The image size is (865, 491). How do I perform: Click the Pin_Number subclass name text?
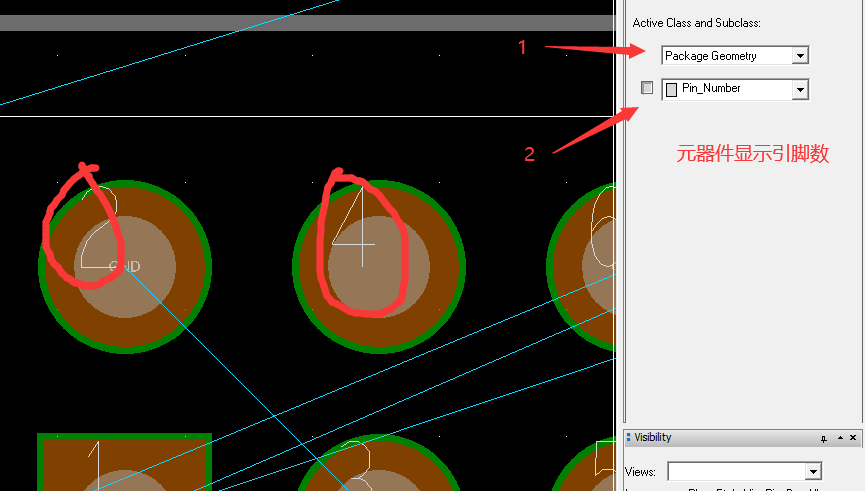point(711,89)
